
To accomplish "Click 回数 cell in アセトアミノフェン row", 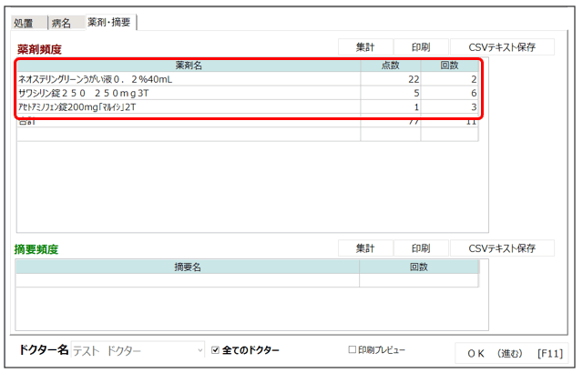I will [450, 107].
